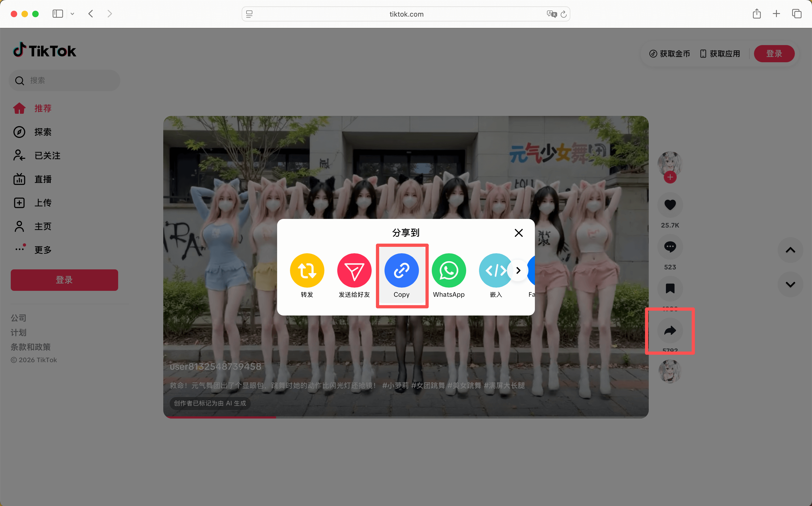Share the video via WhatsApp
Screen dimensions: 812x506
pyautogui.click(x=449, y=270)
